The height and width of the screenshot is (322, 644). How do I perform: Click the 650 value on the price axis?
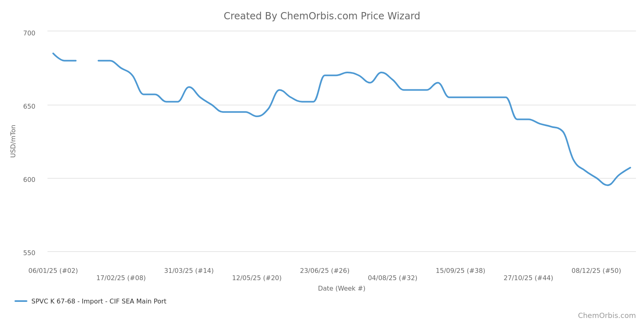[29, 106]
